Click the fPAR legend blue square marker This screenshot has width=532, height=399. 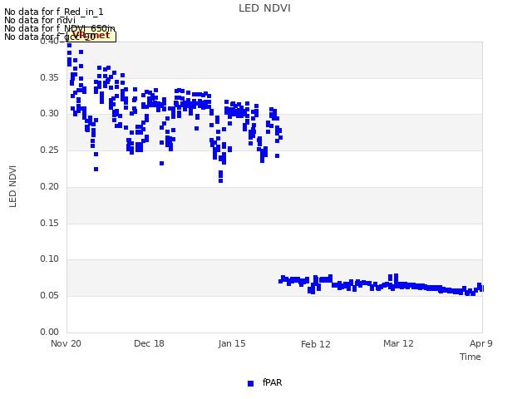coord(250,383)
